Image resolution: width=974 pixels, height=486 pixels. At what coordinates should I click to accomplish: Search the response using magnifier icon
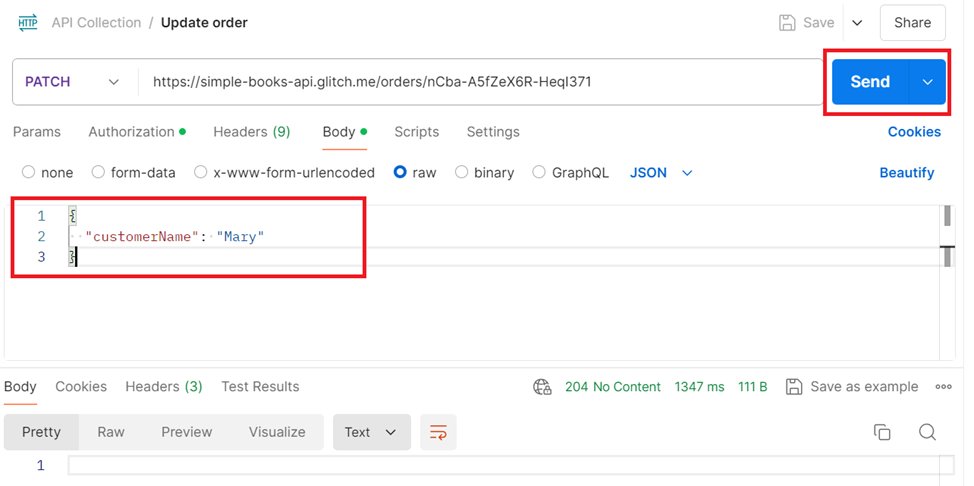point(927,432)
